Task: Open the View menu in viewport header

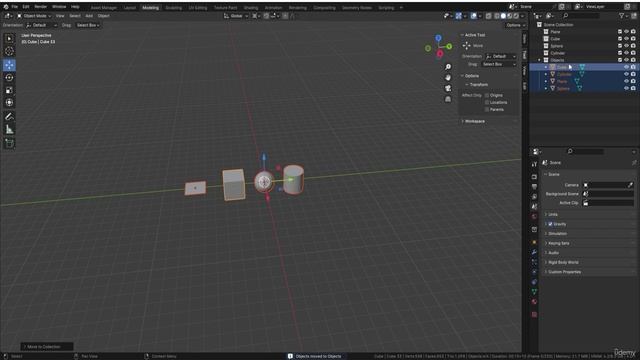Action: click(x=60, y=16)
